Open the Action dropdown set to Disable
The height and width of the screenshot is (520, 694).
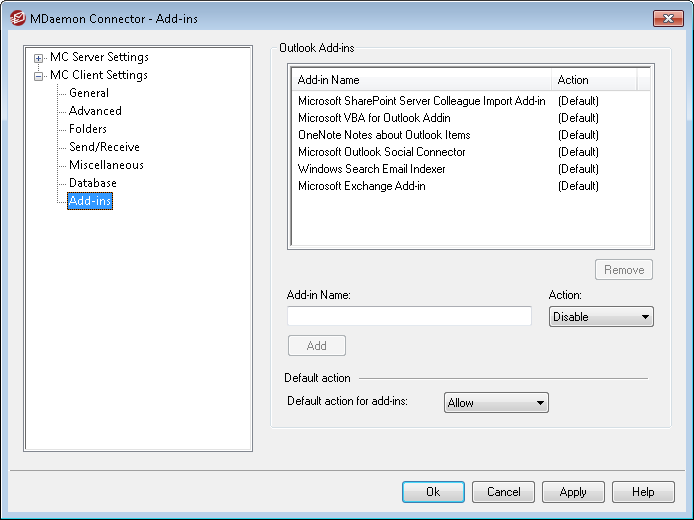[601, 317]
